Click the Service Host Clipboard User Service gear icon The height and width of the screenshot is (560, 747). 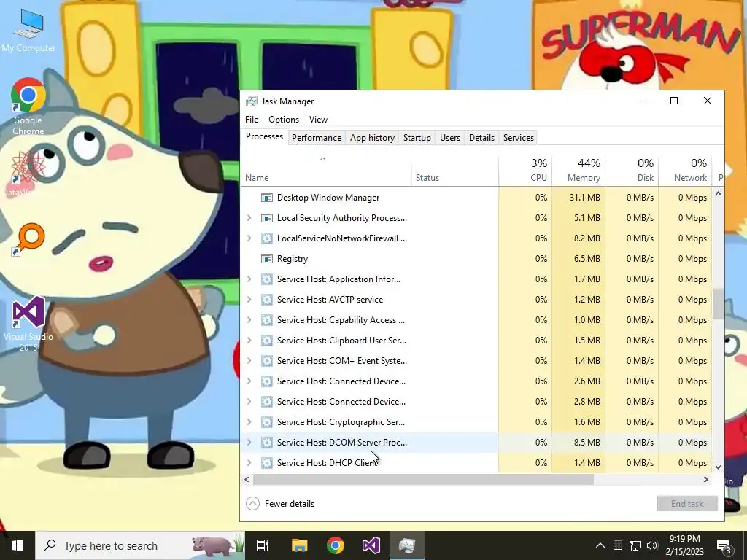click(267, 341)
